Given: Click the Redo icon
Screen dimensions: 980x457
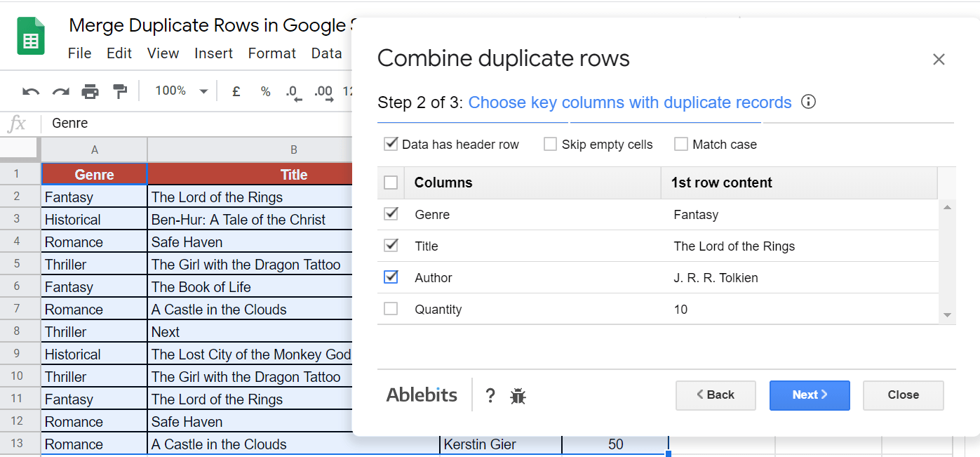Looking at the screenshot, I should (x=60, y=91).
